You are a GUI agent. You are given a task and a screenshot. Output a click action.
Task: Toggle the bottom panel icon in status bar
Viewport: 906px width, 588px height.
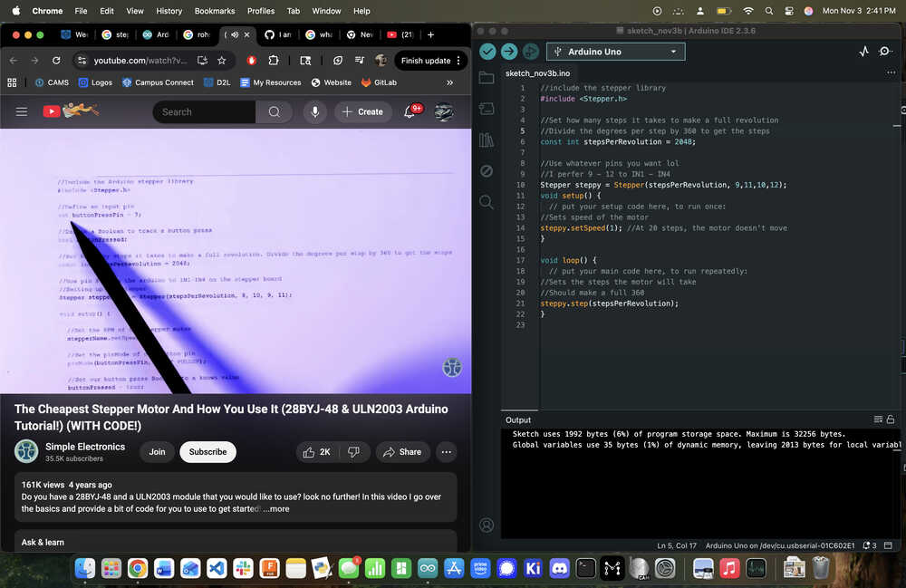[x=892, y=545]
